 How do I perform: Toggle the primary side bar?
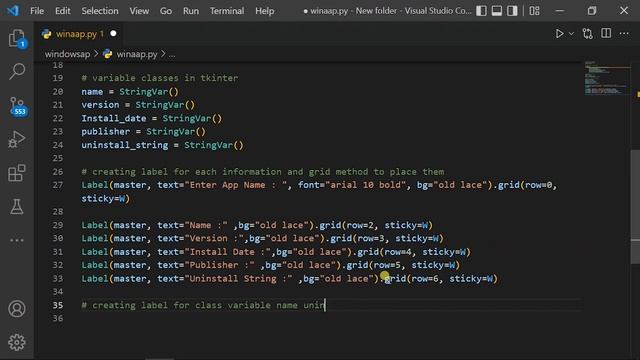coord(482,11)
